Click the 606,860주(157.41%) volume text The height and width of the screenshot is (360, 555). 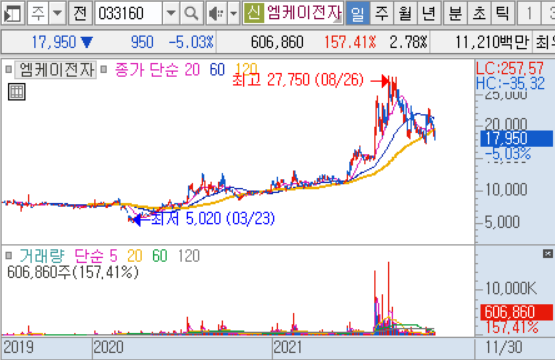pos(73,272)
